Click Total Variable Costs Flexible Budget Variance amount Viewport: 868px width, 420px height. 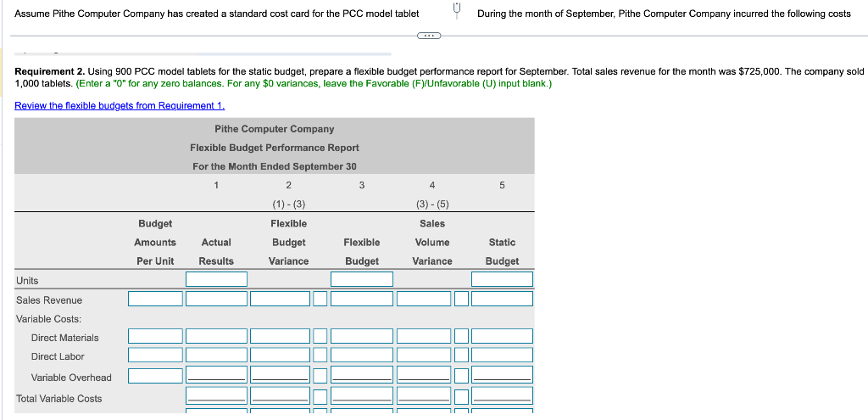tap(280, 395)
